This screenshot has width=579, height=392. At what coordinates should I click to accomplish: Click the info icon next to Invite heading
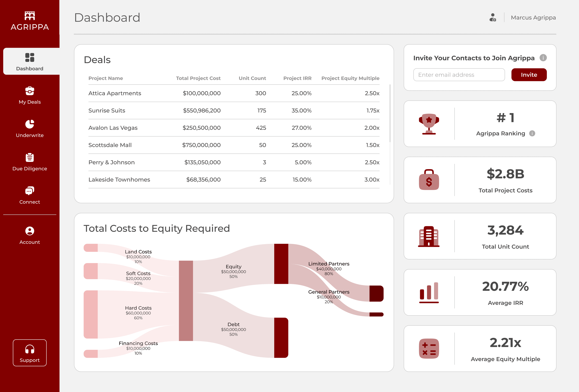(x=543, y=58)
